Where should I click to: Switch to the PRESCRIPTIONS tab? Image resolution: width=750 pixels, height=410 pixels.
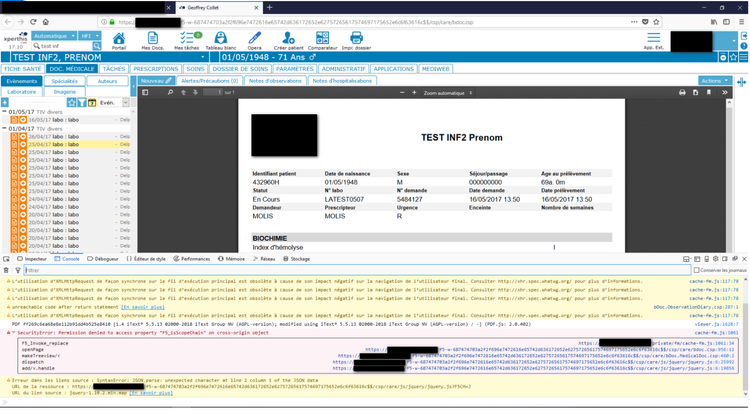tap(155, 69)
